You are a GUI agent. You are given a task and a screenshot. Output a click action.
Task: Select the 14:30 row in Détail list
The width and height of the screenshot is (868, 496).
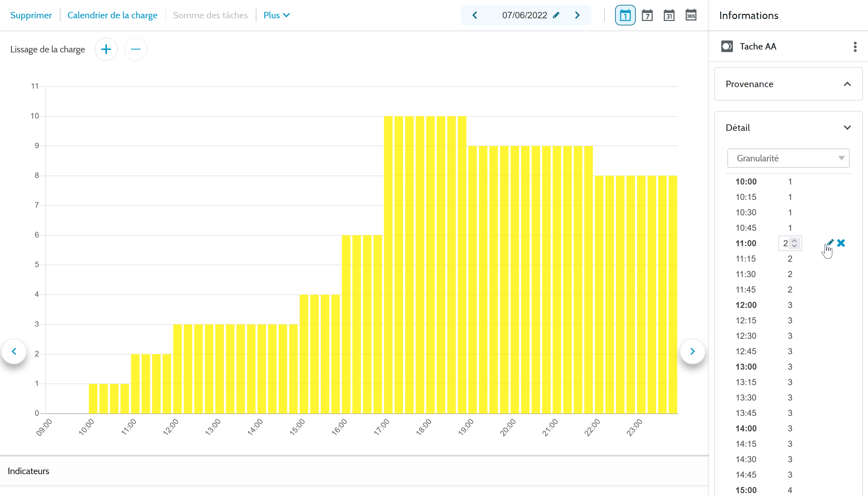point(788,459)
